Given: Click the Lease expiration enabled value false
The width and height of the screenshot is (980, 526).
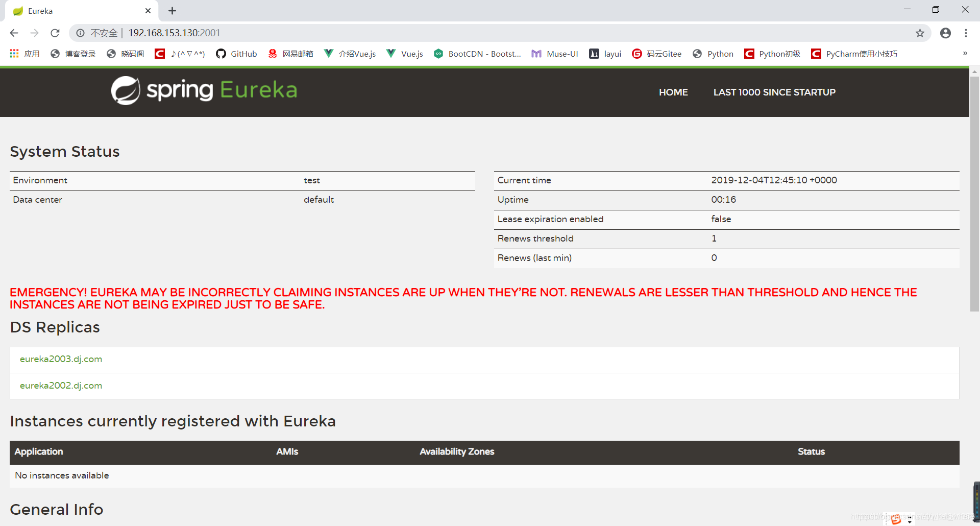Looking at the screenshot, I should tap(721, 219).
